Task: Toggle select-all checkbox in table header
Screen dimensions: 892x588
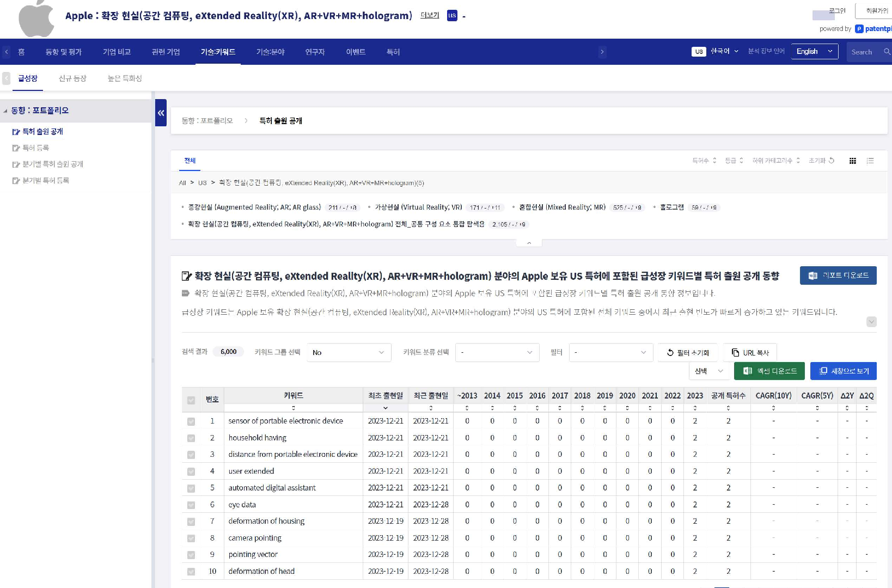Action: click(191, 400)
